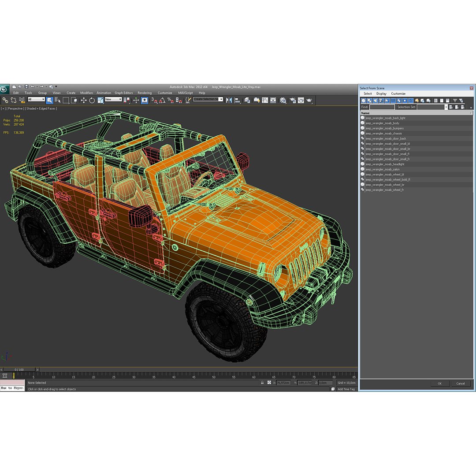Toggle Spinner Snap
The height and width of the screenshot is (476, 476).
coord(179,100)
